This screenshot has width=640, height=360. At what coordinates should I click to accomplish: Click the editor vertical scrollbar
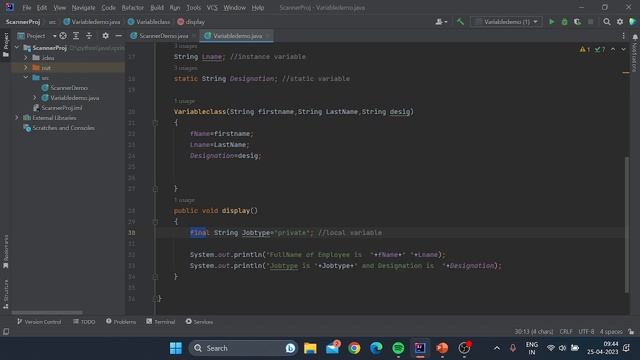coord(627,224)
